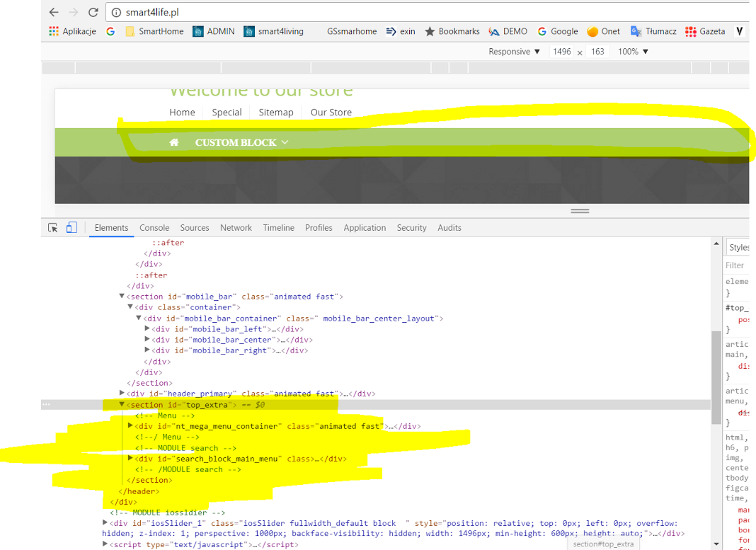
Task: Click the viewport width input field
Action: (562, 52)
